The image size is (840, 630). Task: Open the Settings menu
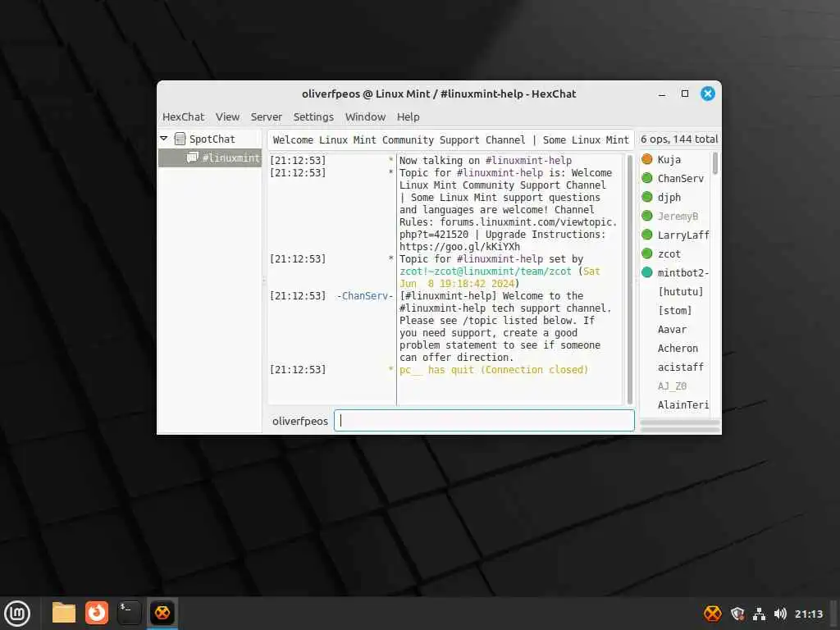click(x=313, y=116)
